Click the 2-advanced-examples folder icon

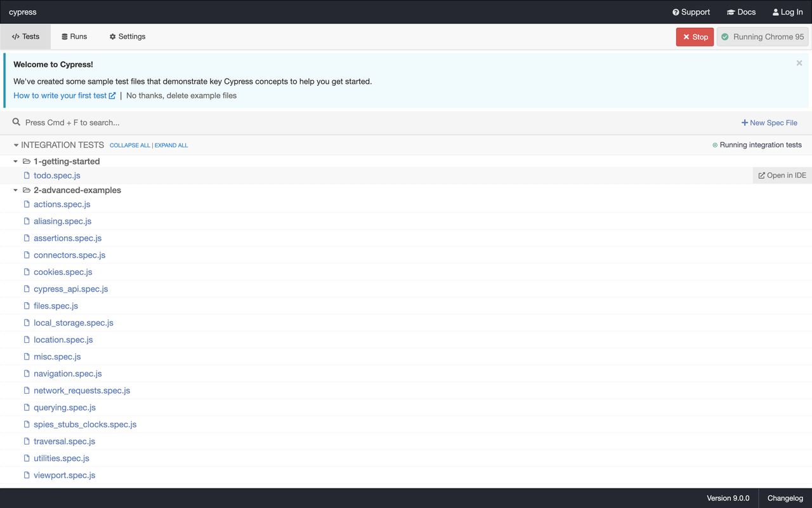27,190
